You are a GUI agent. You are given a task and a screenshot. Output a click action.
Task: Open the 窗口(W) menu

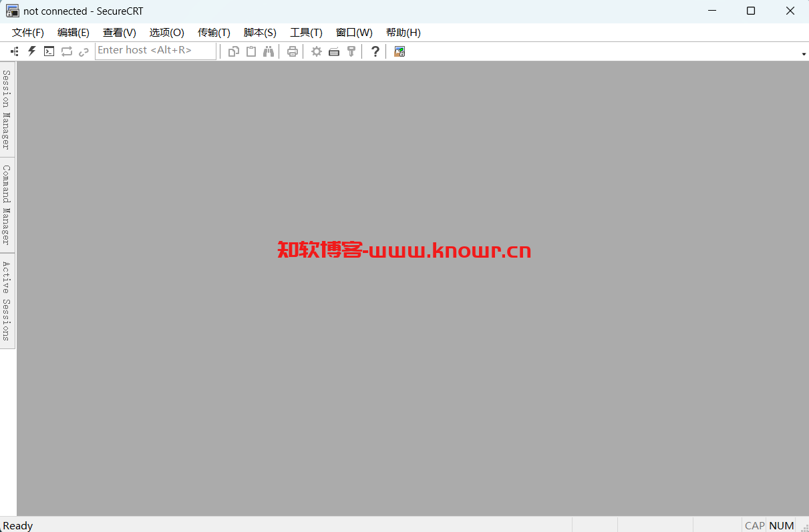click(x=354, y=32)
